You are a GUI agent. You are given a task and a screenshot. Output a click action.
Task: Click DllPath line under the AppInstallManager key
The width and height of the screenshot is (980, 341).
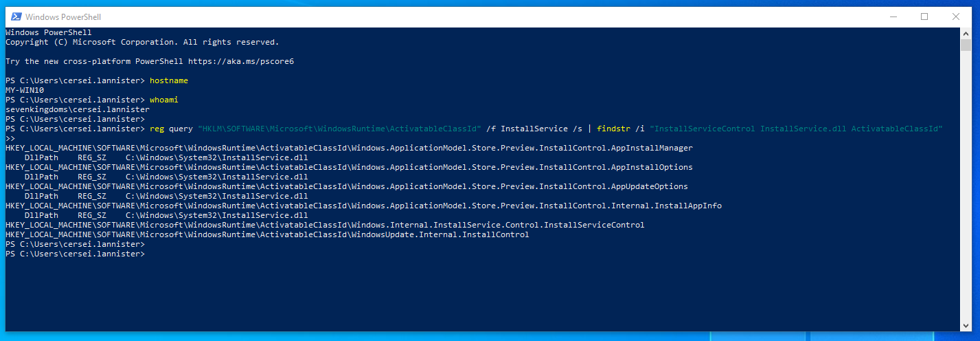point(166,157)
